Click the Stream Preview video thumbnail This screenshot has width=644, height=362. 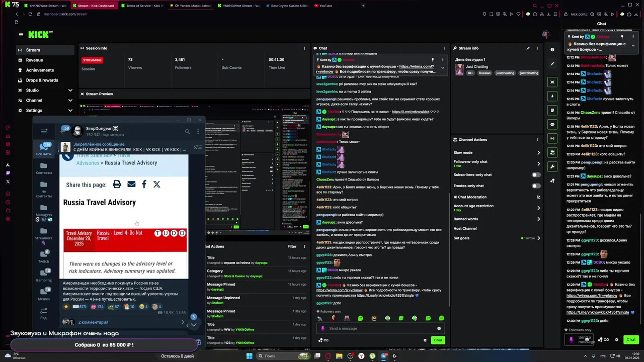[194, 167]
